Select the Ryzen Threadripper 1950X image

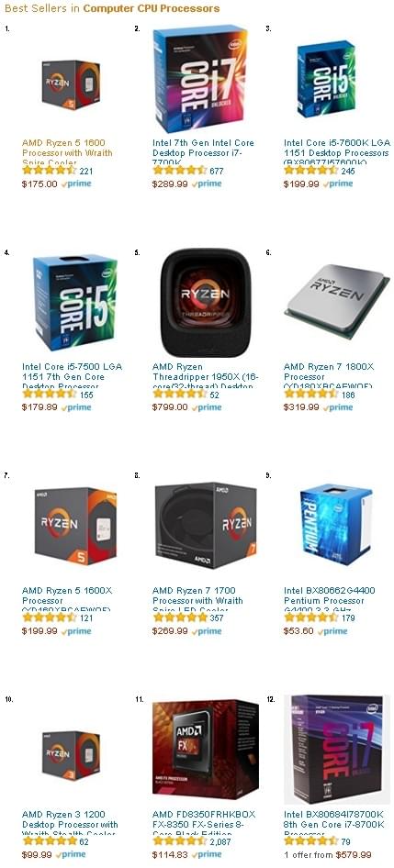pos(202,302)
